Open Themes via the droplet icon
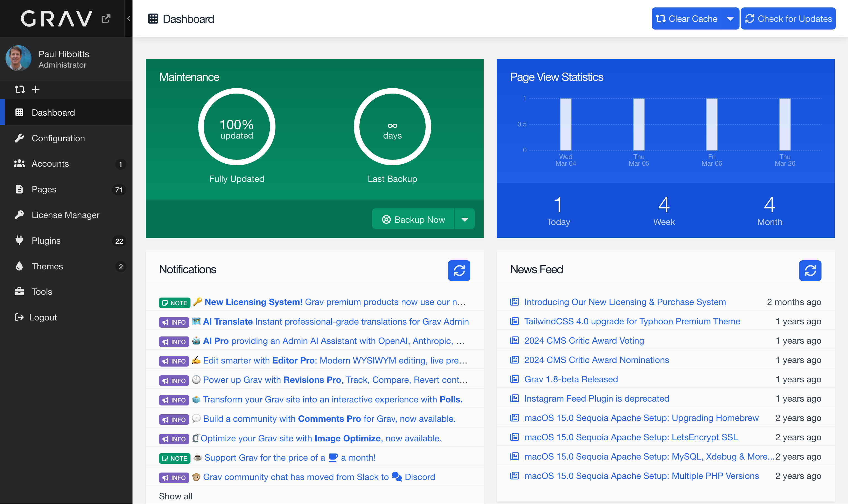The width and height of the screenshot is (848, 504). tap(19, 266)
